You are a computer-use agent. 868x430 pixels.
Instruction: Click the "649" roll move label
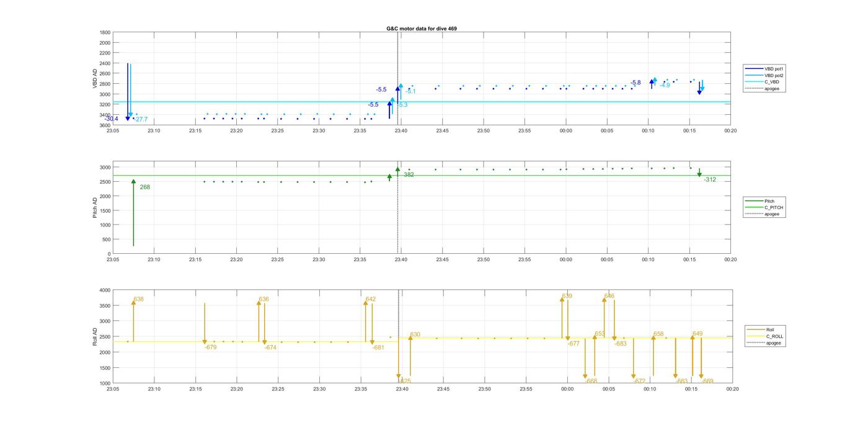(697, 334)
